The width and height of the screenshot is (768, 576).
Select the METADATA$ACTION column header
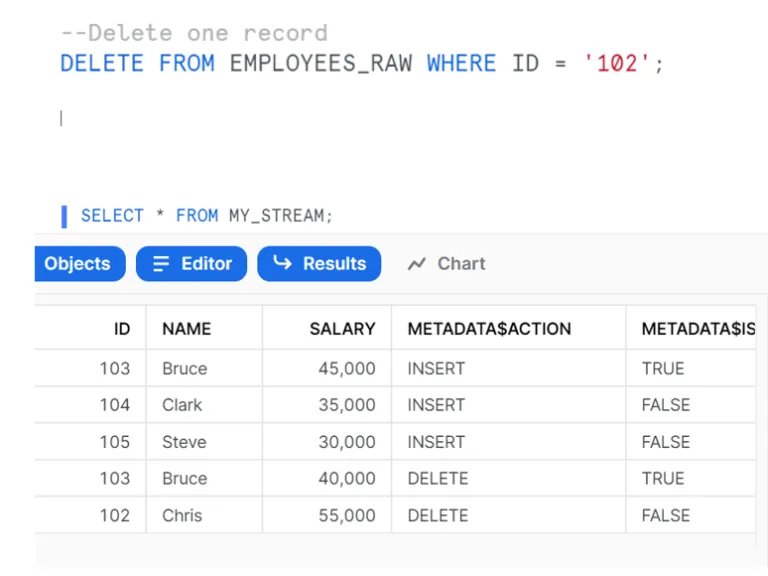pos(489,328)
